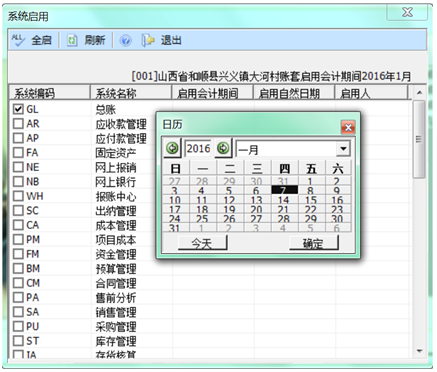The image size is (437, 372).
Task: Open the 一月 month dropdown
Action: coord(343,149)
